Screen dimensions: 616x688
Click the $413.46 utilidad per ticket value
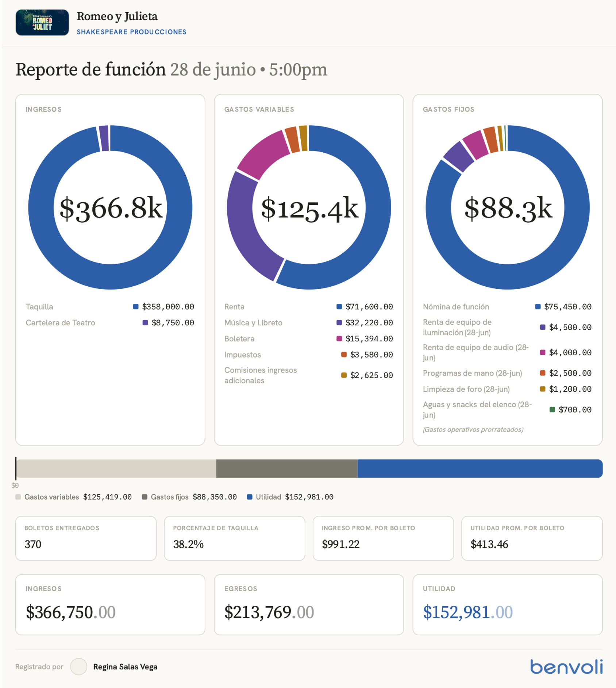pos(489,544)
